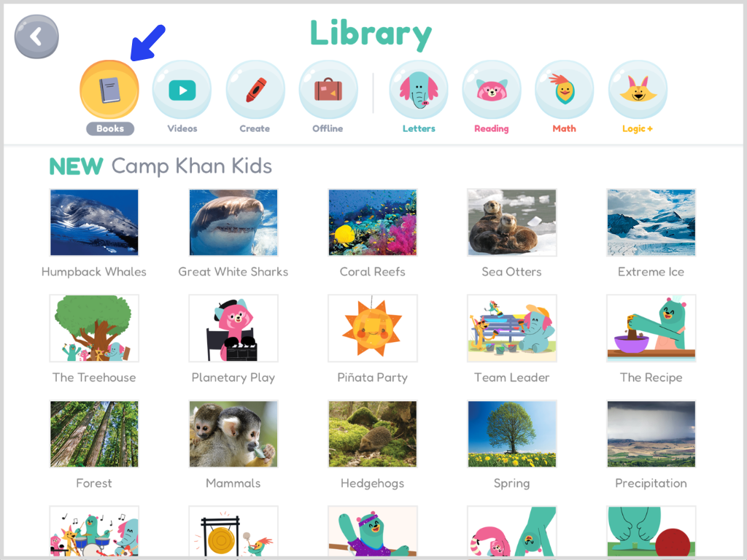Open the Create section
This screenshot has width=747, height=560.
coord(255,89)
